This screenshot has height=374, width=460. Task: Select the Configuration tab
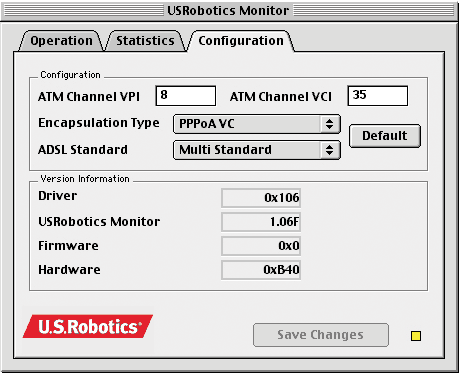tap(241, 41)
